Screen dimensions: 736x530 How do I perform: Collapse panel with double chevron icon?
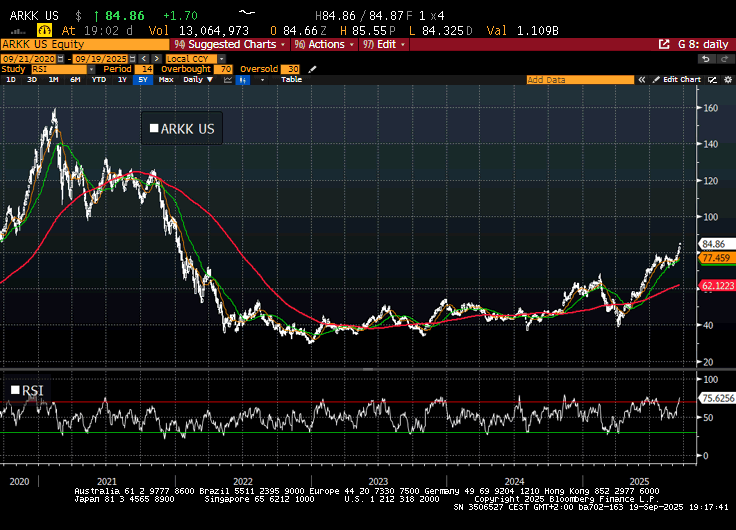tap(642, 80)
